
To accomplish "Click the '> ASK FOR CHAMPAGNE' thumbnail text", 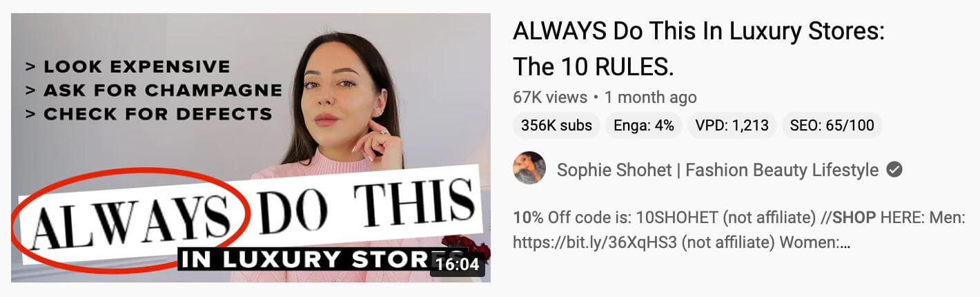I will (x=153, y=90).
